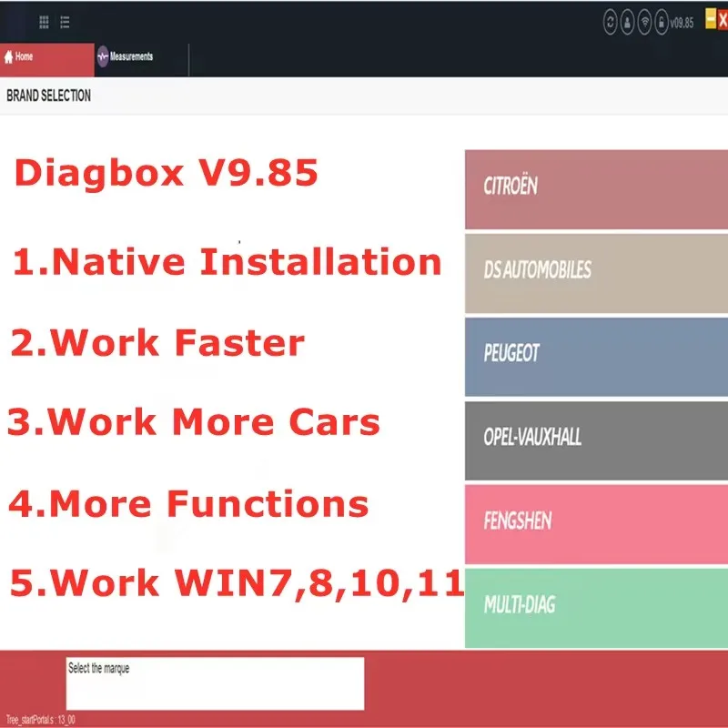The image size is (728, 728).
Task: Switch to the list view icon
Action: point(65,22)
